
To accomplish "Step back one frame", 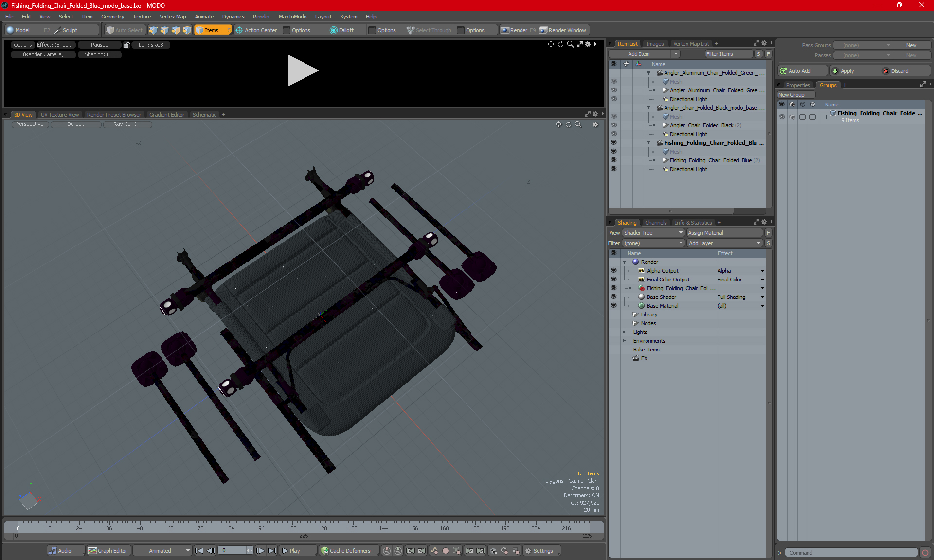I will click(x=211, y=551).
